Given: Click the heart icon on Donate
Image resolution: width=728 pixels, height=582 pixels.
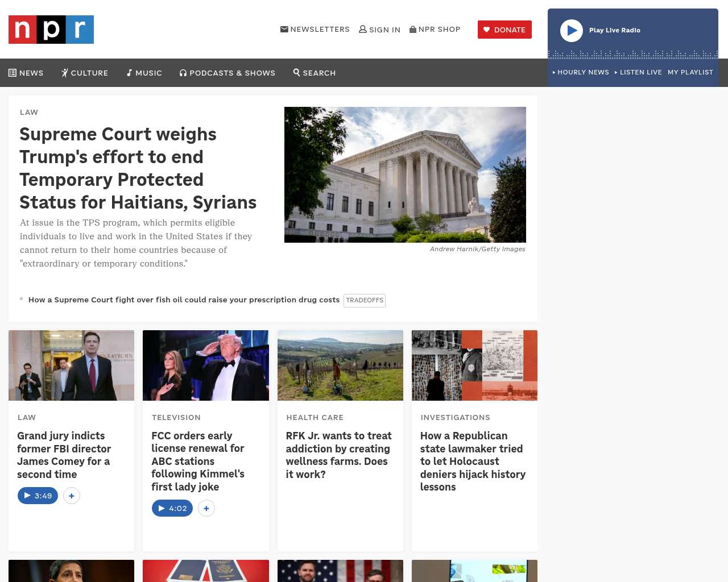Looking at the screenshot, I should 487,30.
